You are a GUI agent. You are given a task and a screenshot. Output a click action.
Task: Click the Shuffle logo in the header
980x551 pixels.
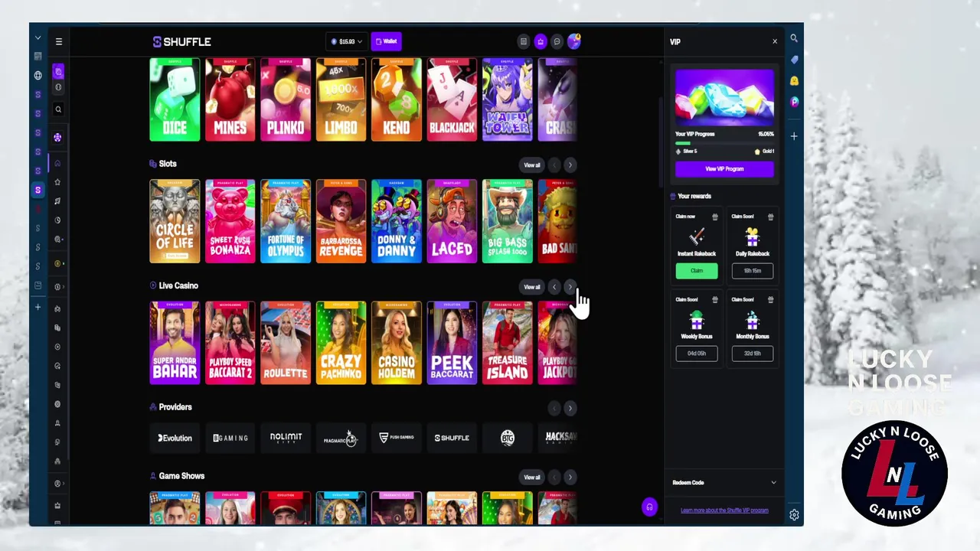181,42
